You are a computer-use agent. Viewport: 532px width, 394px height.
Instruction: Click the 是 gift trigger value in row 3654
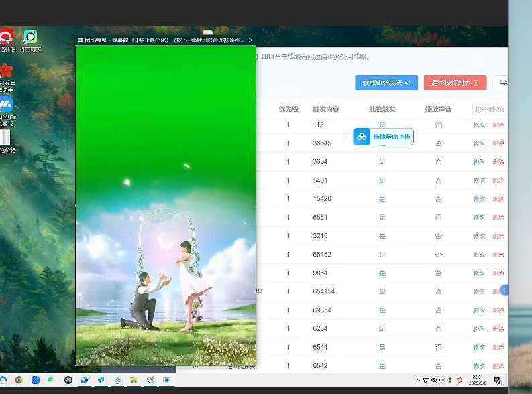[382, 161]
